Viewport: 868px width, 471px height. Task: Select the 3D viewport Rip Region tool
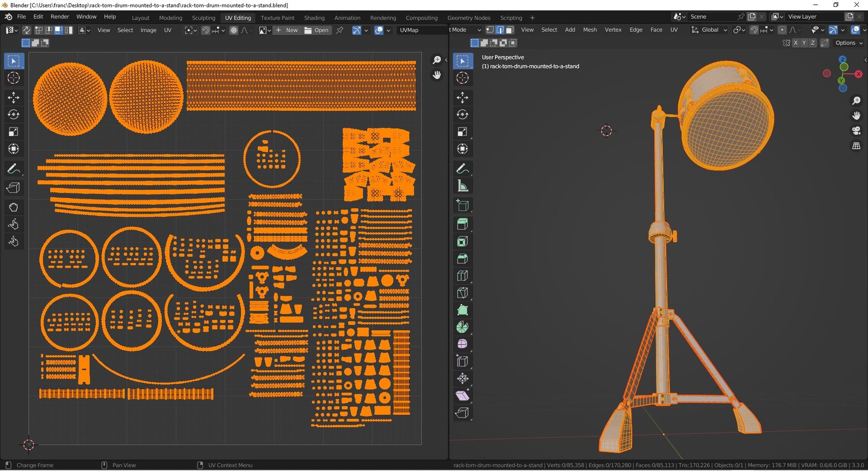(x=462, y=413)
